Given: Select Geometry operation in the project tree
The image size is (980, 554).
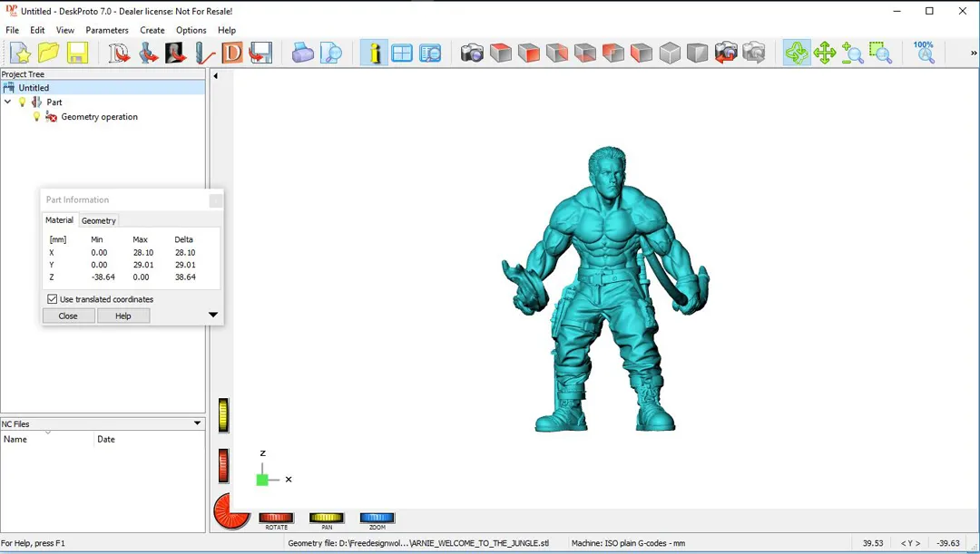Looking at the screenshot, I should (x=100, y=117).
